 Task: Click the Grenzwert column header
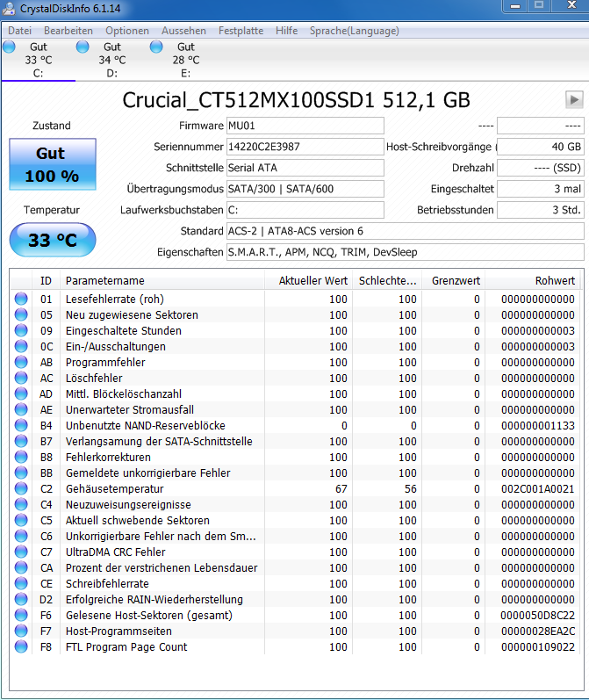click(x=453, y=281)
